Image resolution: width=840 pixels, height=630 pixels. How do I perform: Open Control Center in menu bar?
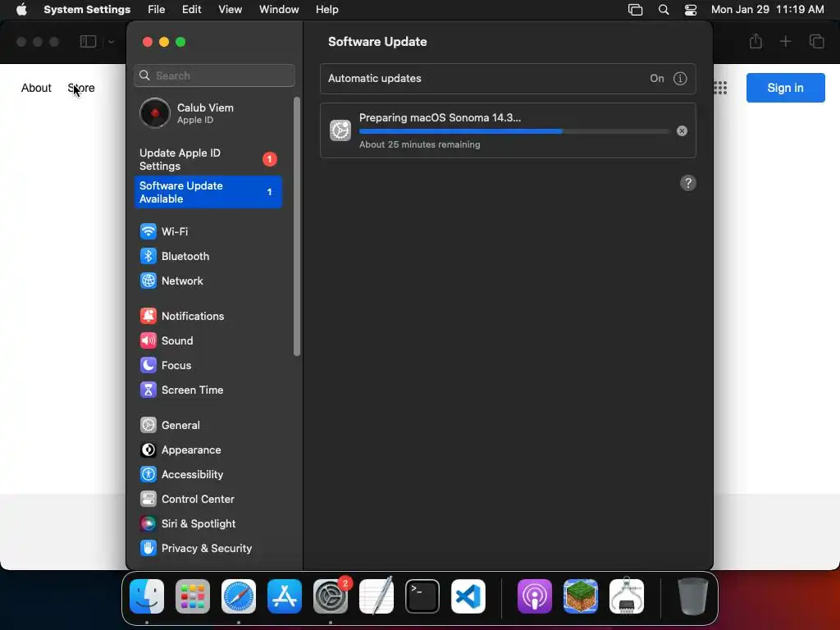point(691,10)
